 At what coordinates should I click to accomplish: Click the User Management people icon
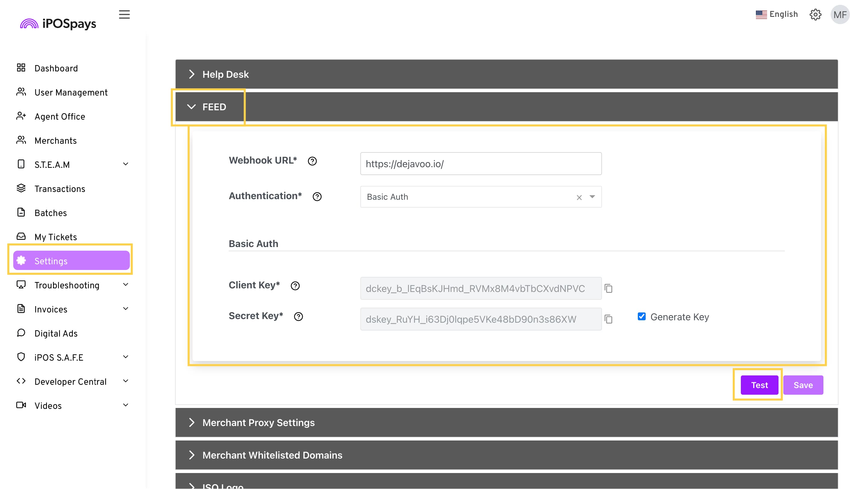(21, 92)
